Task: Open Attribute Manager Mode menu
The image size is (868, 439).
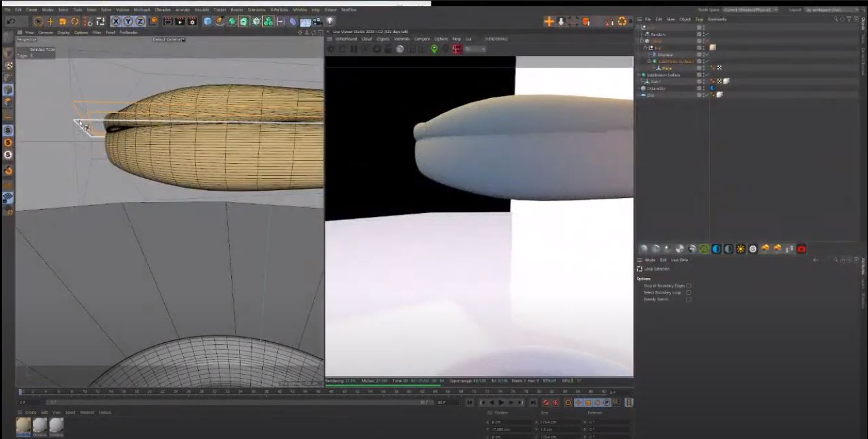Action: pos(650,260)
